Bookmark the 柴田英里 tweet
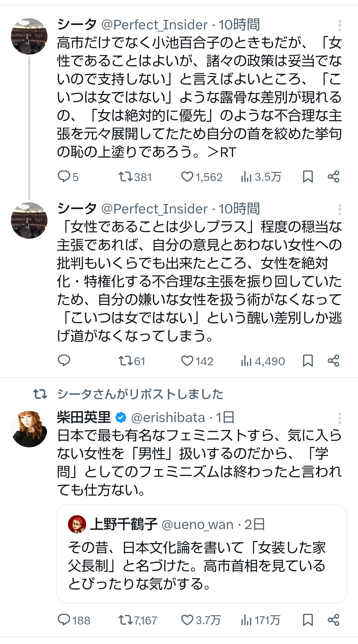The height and width of the screenshot is (644, 358). [x=308, y=620]
